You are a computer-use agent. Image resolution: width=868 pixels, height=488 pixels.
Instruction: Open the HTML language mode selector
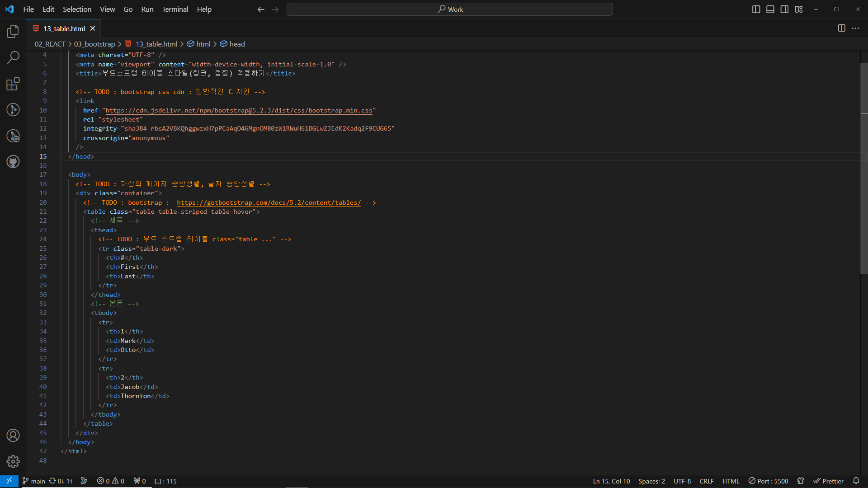[x=731, y=481]
